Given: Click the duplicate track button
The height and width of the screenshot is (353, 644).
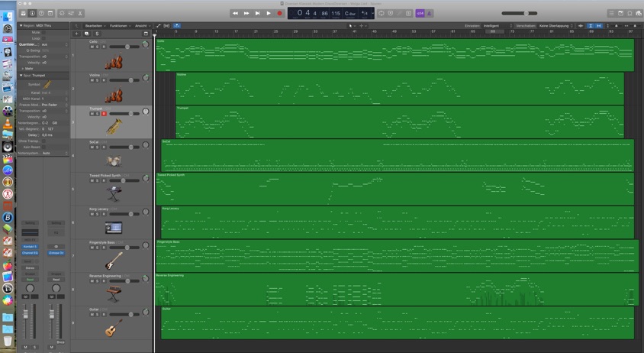Looking at the screenshot, I should tap(87, 34).
